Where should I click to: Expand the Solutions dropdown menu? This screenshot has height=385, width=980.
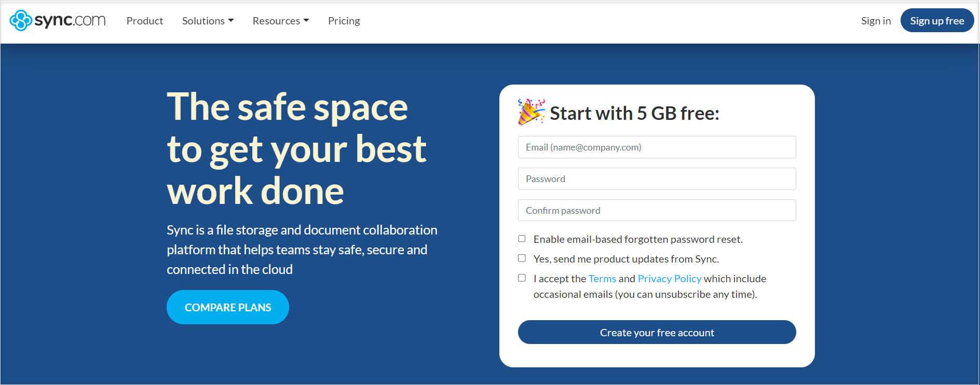tap(208, 21)
